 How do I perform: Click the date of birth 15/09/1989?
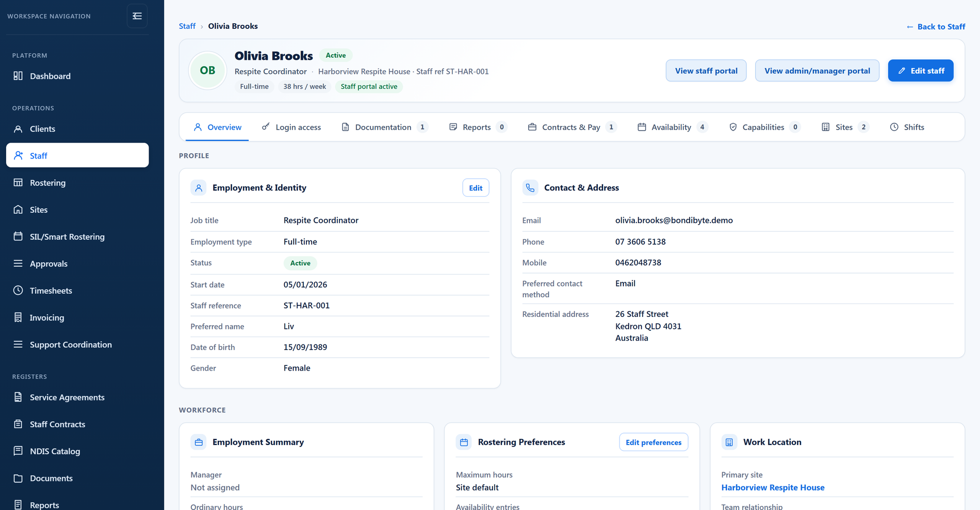[305, 347]
